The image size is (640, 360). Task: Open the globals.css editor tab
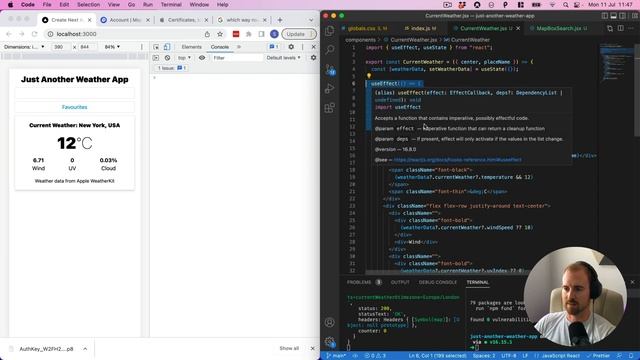tap(364, 29)
